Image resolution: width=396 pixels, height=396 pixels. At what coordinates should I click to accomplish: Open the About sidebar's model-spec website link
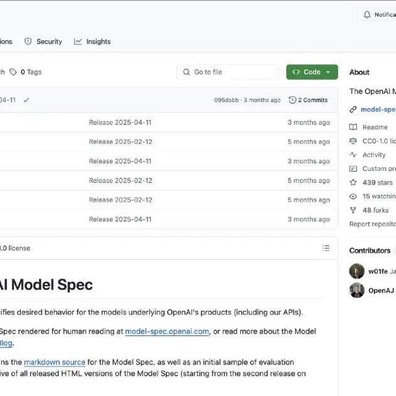(378, 109)
